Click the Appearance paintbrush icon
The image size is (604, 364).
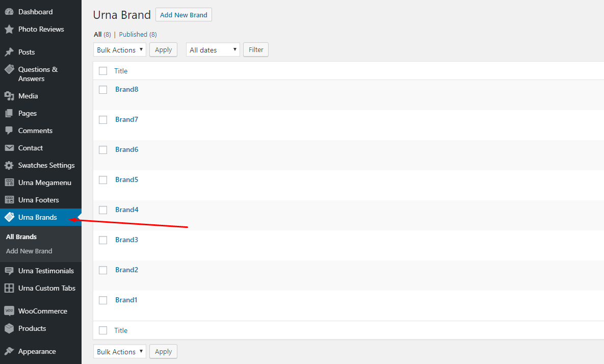(x=9, y=351)
